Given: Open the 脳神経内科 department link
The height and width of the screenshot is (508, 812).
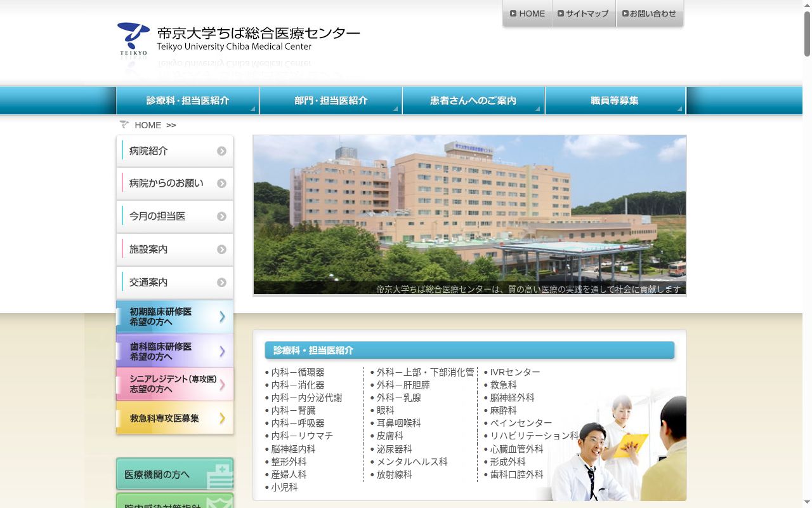Looking at the screenshot, I should pyautogui.click(x=293, y=449).
